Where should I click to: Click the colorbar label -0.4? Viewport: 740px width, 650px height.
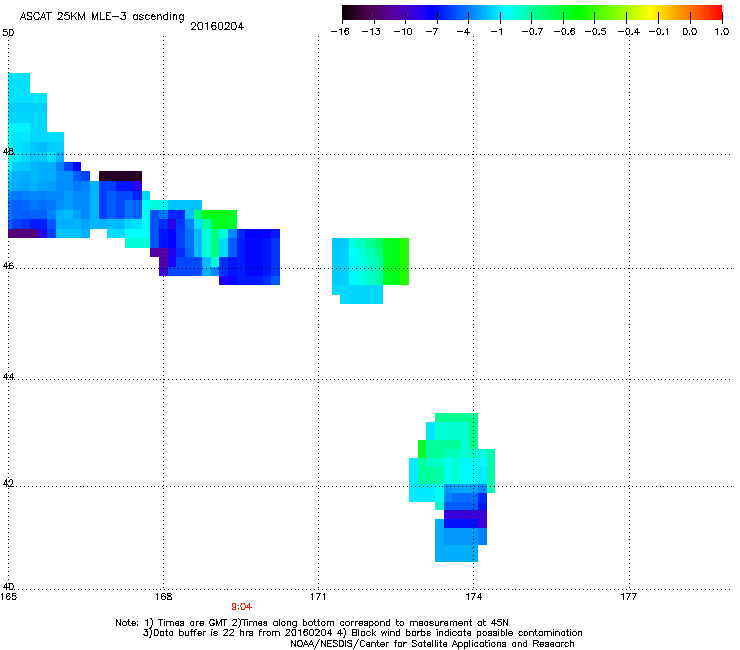(629, 32)
